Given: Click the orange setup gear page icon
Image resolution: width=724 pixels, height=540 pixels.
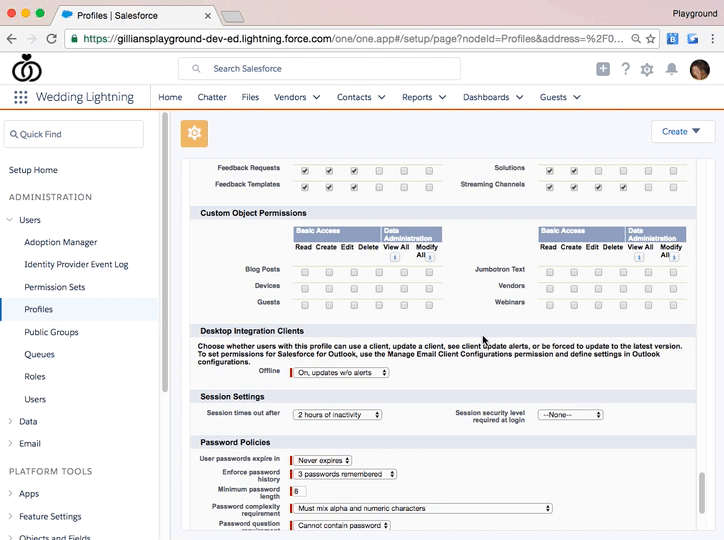Looking at the screenshot, I should (x=194, y=133).
